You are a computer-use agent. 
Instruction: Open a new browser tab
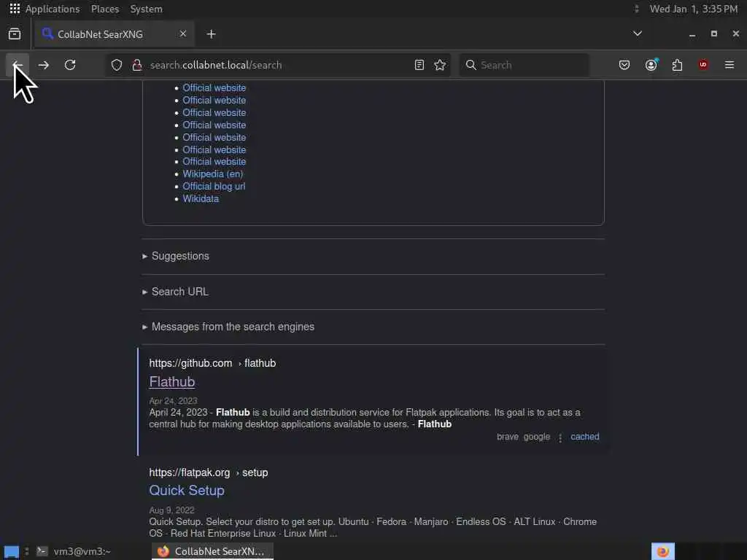[x=211, y=34]
